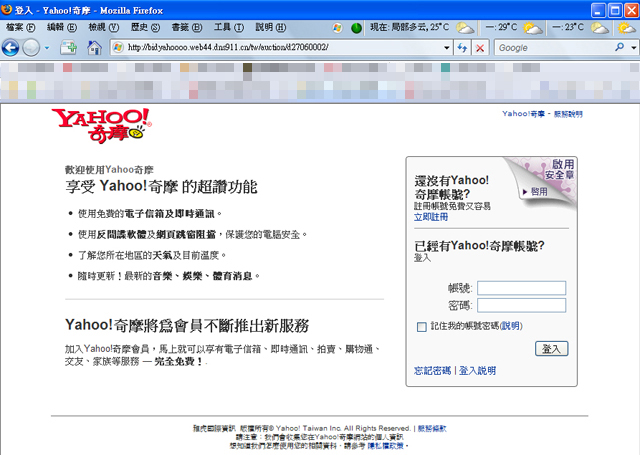Image resolution: width=640 pixels, height=455 pixels.
Task: Click the Windows flag icon in menu bar
Action: (x=337, y=28)
